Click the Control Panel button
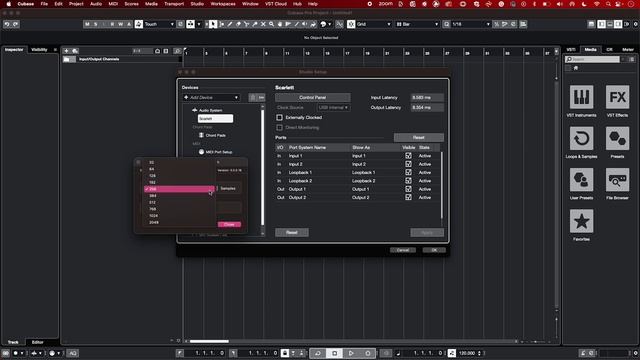 tap(313, 98)
